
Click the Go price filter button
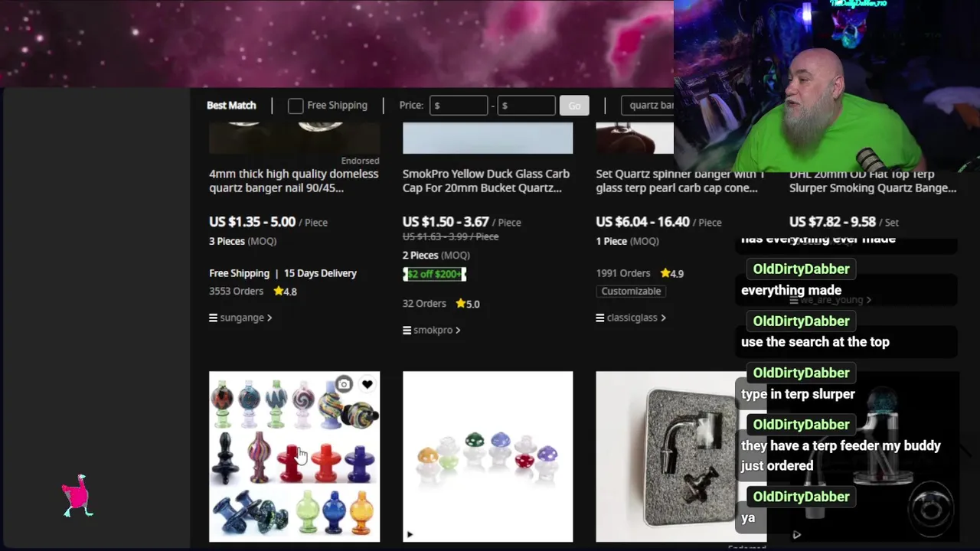point(574,106)
